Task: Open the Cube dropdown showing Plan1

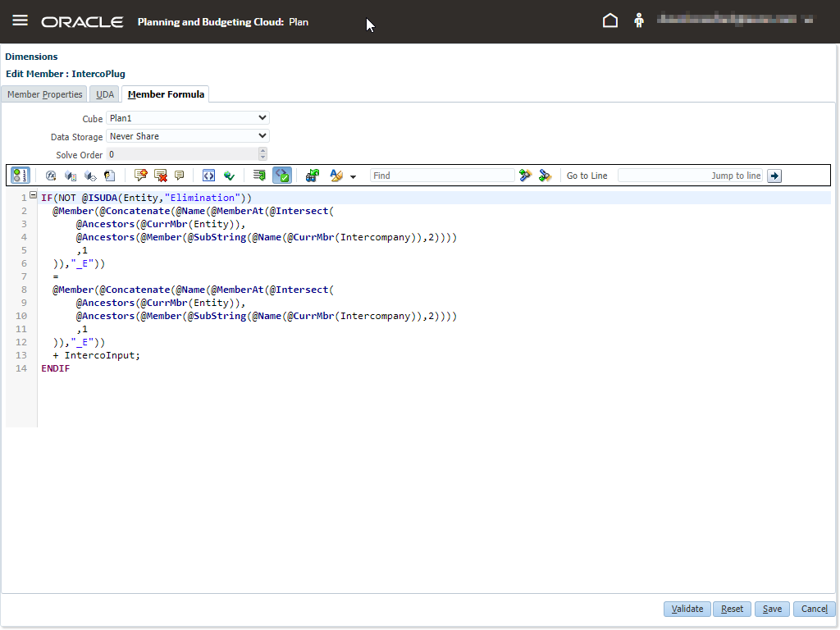Action: pos(188,119)
